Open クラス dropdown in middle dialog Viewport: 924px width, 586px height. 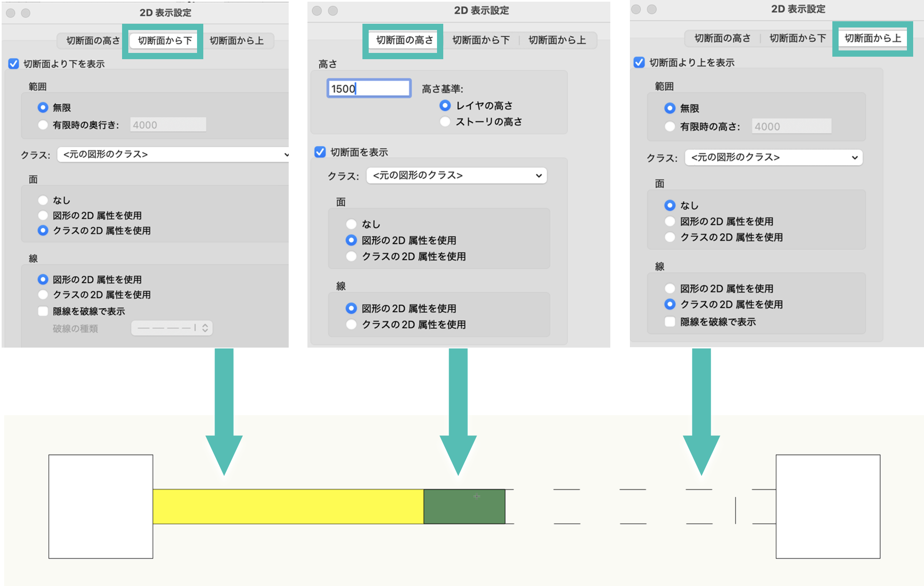pos(457,175)
